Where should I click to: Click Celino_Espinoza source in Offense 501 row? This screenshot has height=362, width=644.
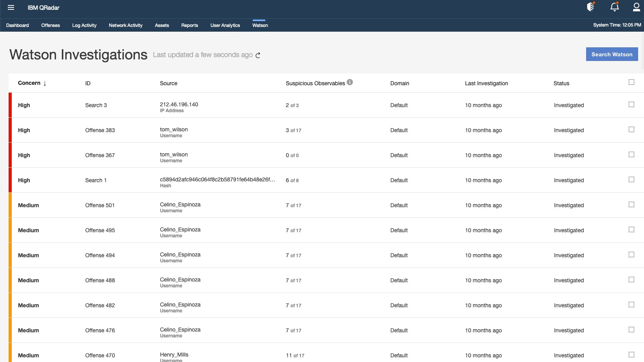click(x=180, y=204)
